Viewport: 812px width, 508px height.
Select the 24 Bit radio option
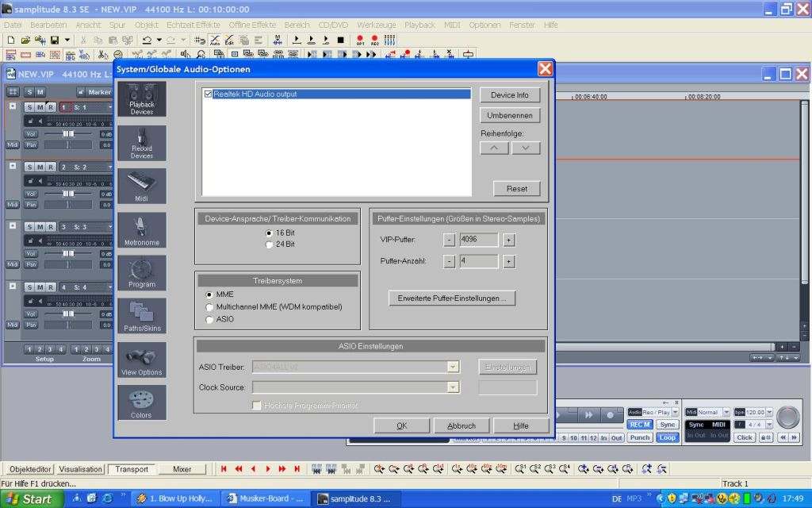point(269,244)
